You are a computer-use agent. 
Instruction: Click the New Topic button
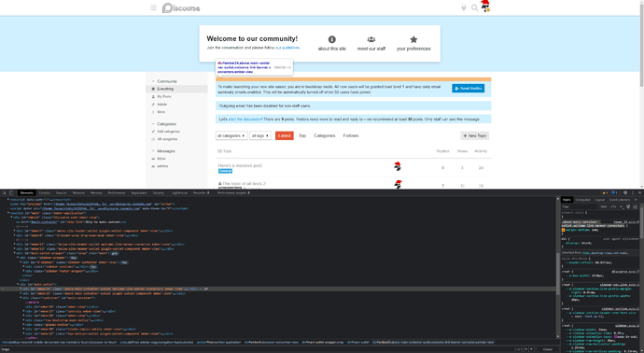[x=475, y=135]
